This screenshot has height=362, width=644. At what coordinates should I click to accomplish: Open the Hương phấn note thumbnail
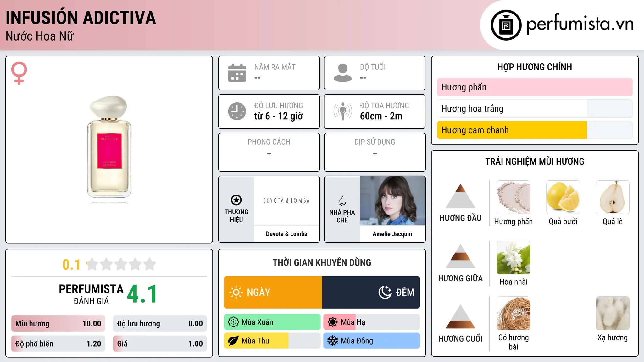[514, 197]
